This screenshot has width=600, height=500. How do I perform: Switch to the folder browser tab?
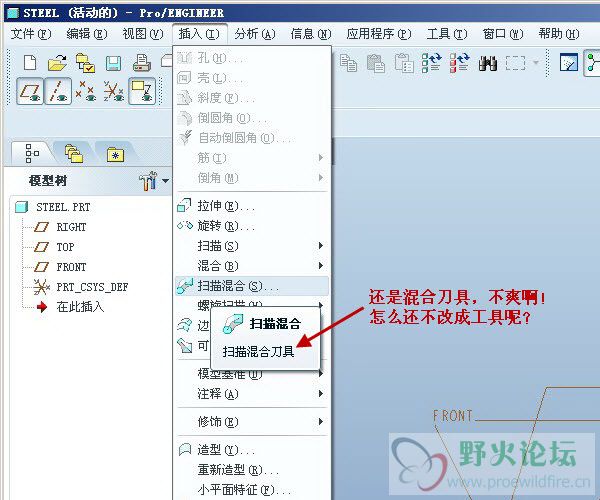(73, 153)
